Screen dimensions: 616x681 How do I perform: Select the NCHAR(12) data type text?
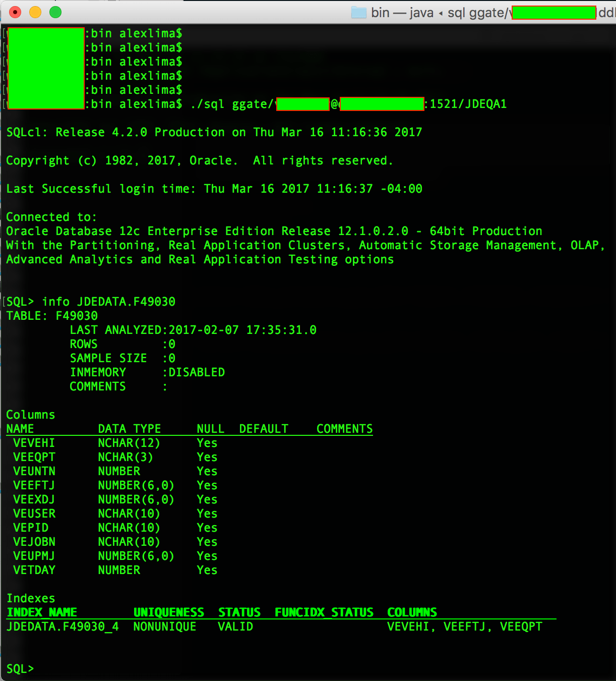[129, 442]
